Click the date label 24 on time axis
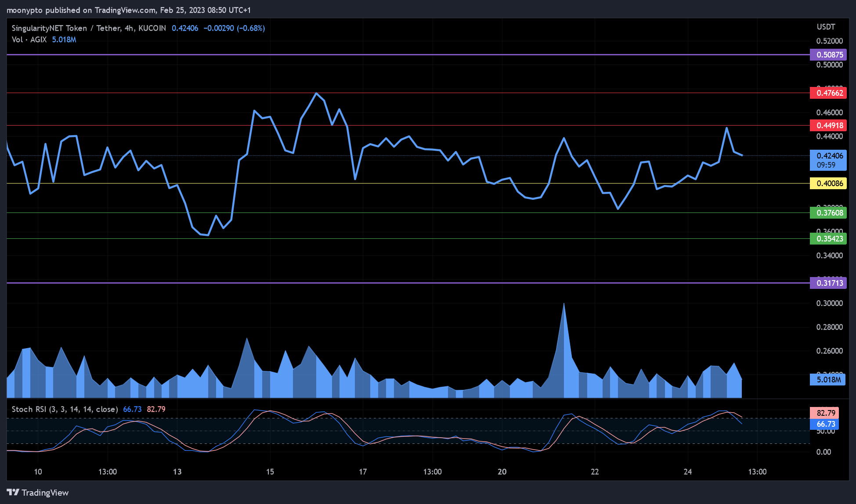Screen dimensions: 856x504 pos(688,472)
